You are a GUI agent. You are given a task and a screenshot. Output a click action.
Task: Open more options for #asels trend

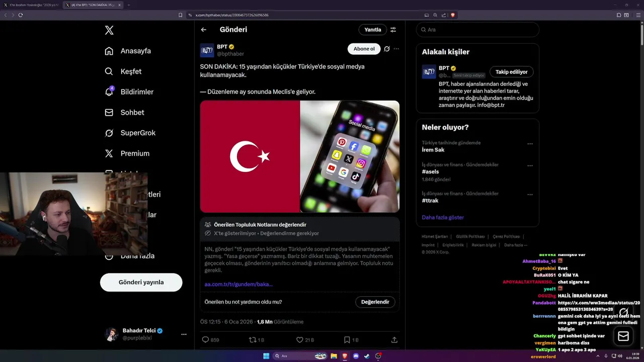pyautogui.click(x=530, y=165)
